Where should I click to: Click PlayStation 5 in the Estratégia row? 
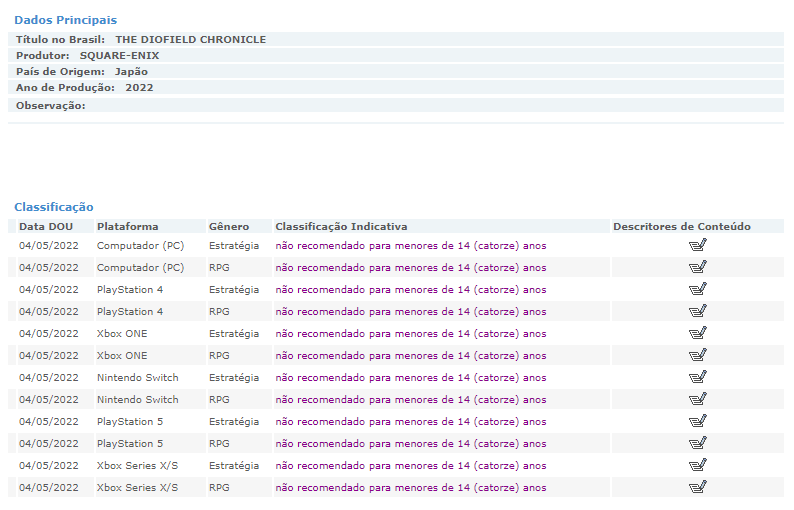coord(130,422)
